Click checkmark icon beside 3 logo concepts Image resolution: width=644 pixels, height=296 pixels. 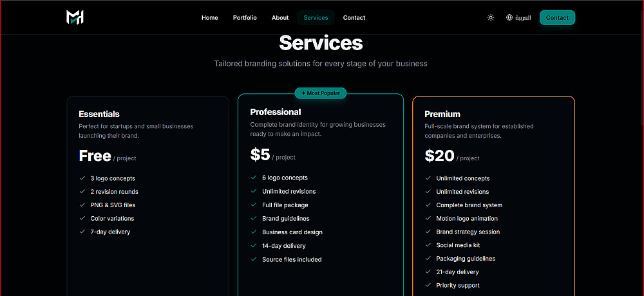click(82, 178)
